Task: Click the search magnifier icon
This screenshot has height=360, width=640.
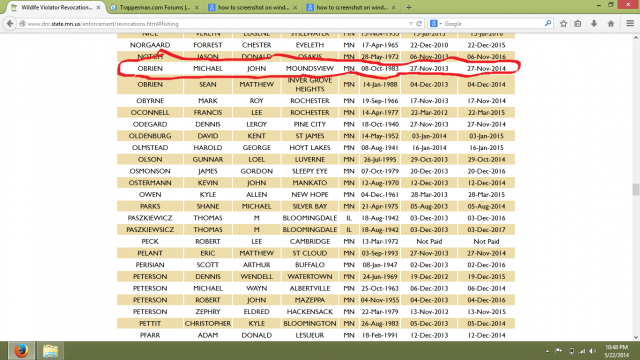Action: pyautogui.click(x=548, y=24)
